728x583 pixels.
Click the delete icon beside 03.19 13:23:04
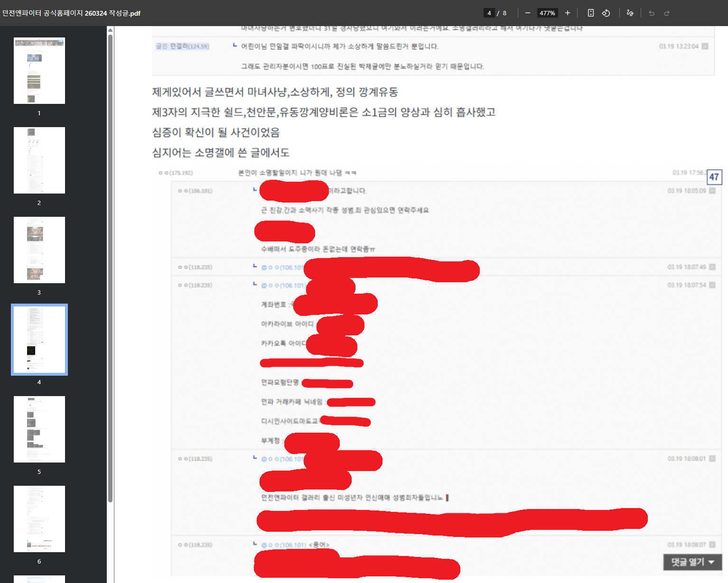coord(705,46)
